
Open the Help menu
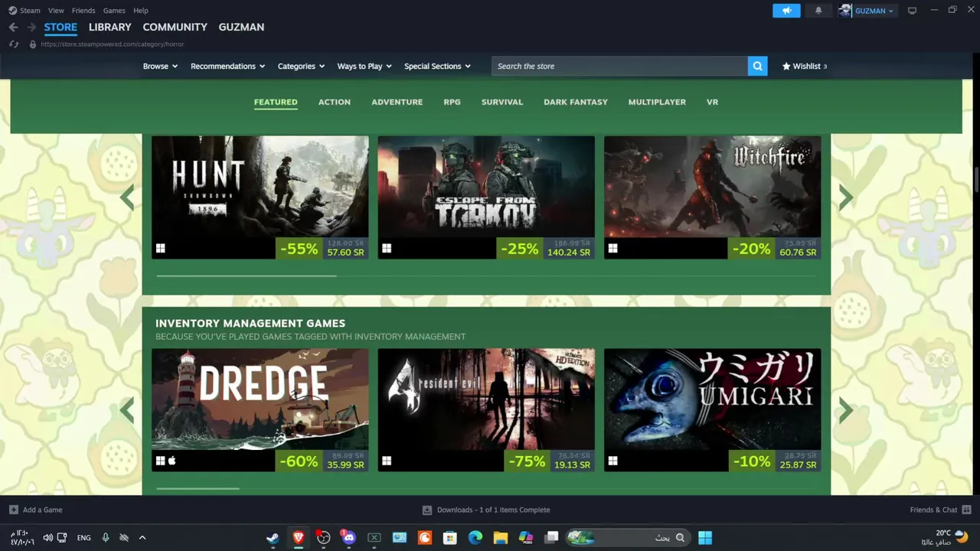click(141, 11)
